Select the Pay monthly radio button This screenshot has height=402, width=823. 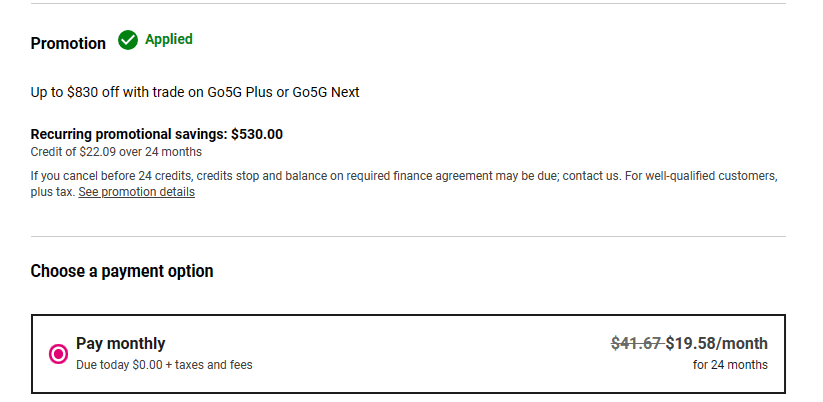point(58,353)
